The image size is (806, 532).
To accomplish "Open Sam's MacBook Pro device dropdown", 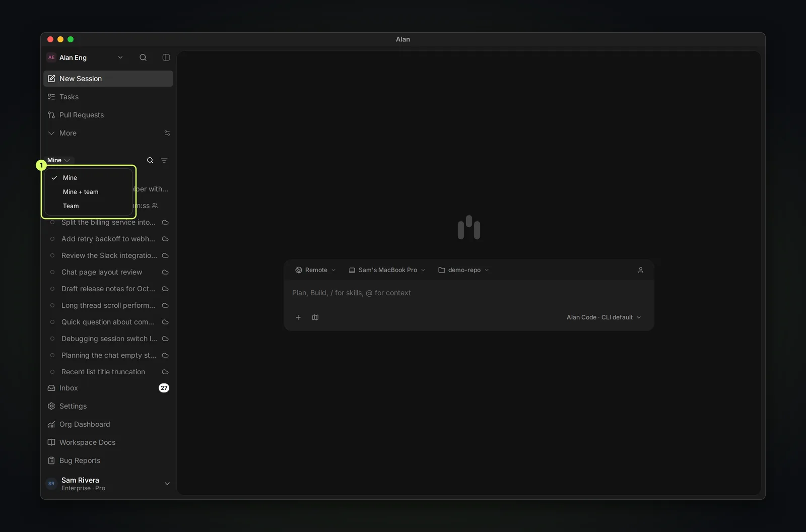I will tap(387, 270).
